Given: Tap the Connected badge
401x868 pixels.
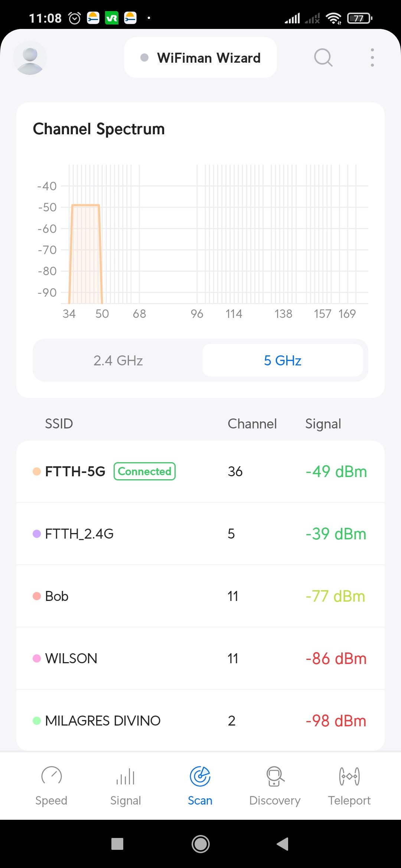Looking at the screenshot, I should 144,471.
